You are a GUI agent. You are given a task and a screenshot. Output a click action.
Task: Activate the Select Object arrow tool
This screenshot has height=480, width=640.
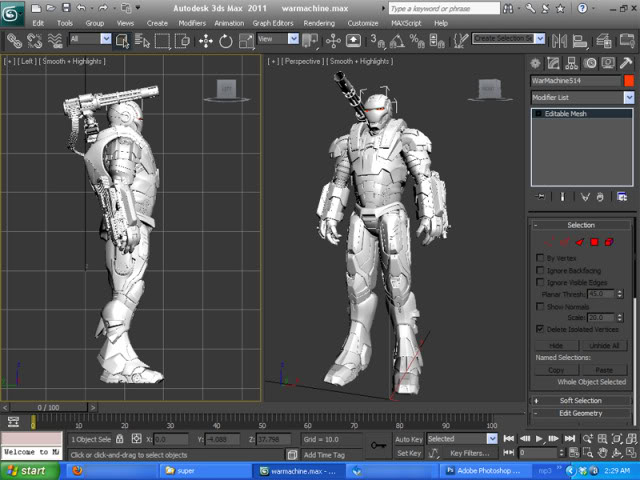coord(122,40)
